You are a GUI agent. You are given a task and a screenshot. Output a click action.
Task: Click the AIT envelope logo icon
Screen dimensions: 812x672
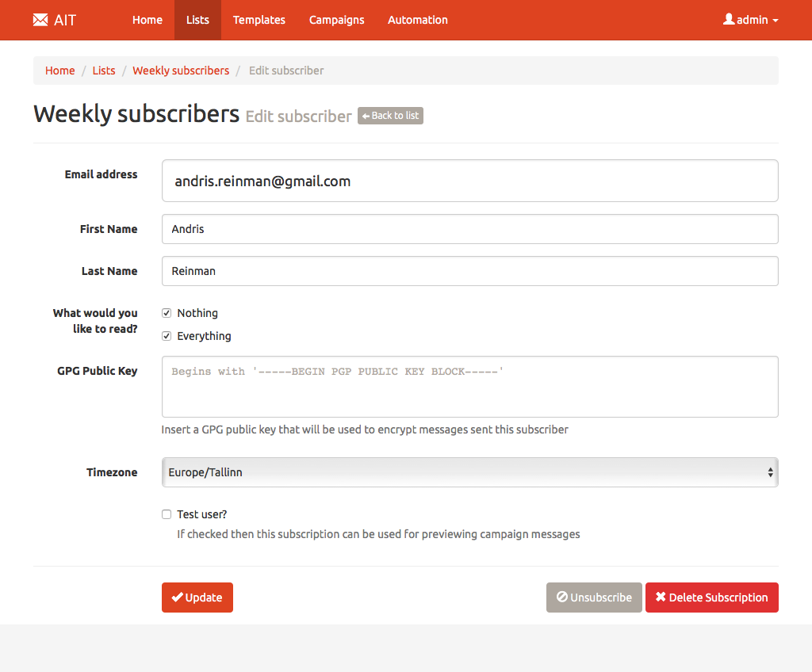pos(40,20)
